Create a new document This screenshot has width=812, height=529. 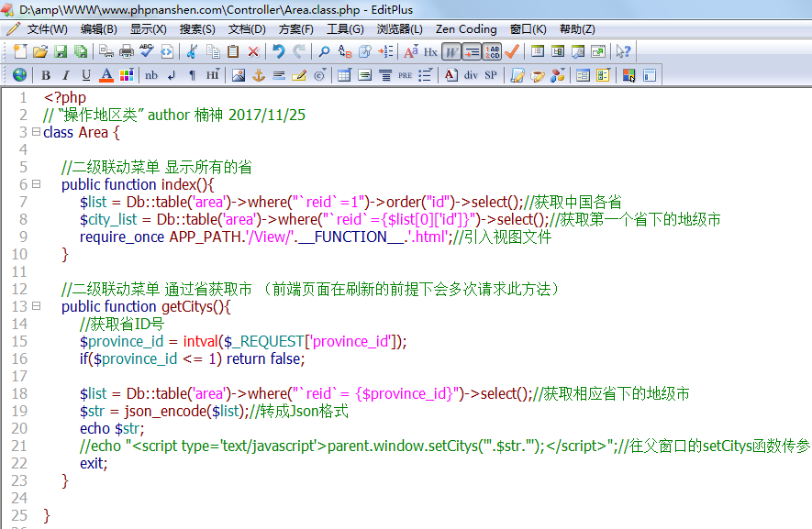coord(19,51)
